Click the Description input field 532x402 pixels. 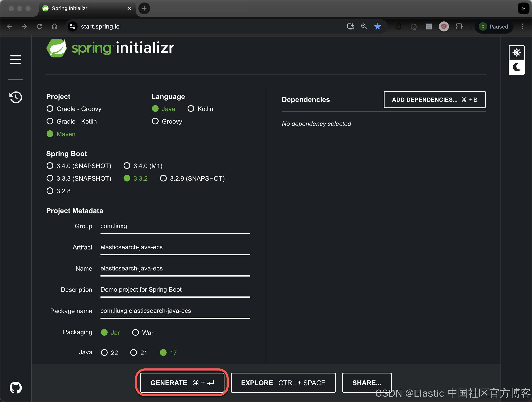[x=175, y=290]
